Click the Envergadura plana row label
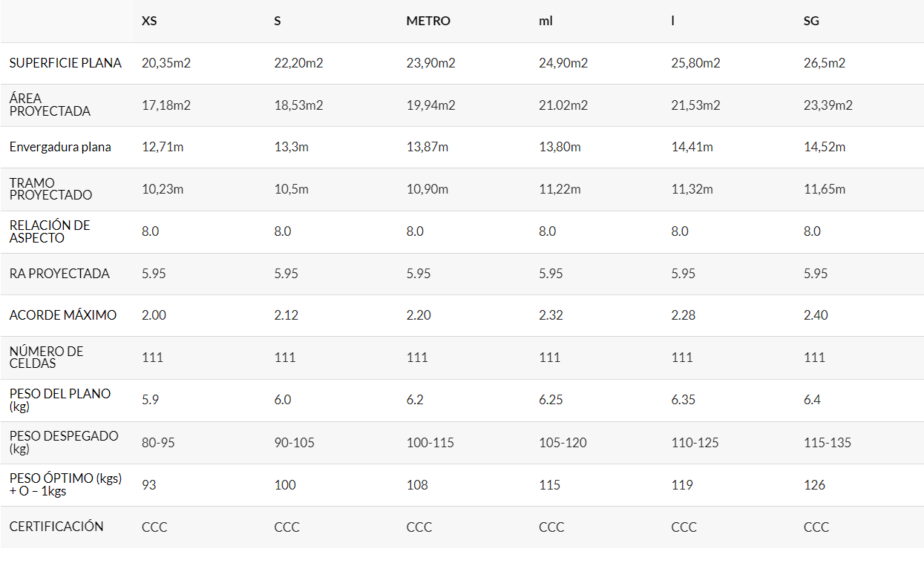Image resolution: width=924 pixels, height=583 pixels. 60,147
